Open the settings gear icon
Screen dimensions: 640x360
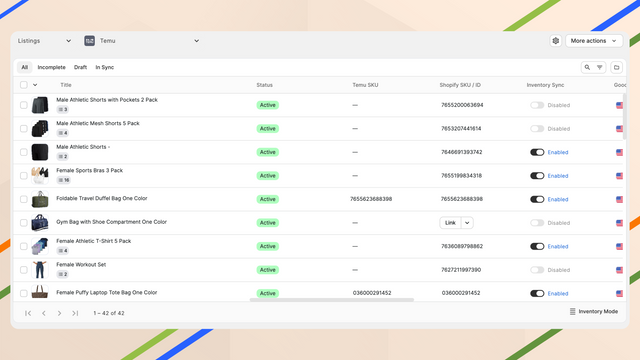click(556, 41)
